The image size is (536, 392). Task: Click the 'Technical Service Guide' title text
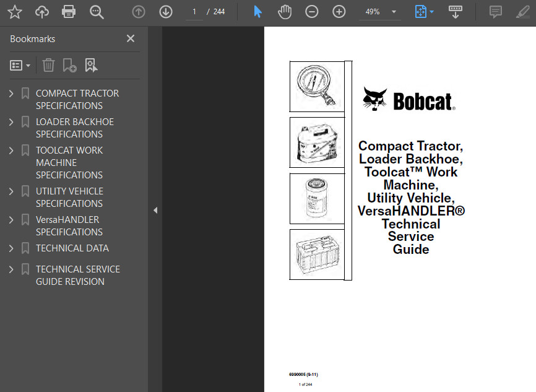tap(411, 237)
